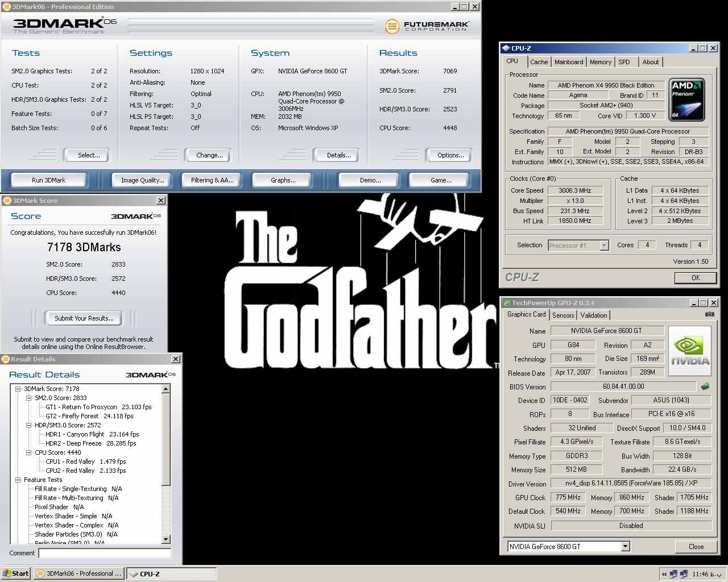Open the Windows Start menu
Viewport: 728px width, 582px height.
point(15,573)
